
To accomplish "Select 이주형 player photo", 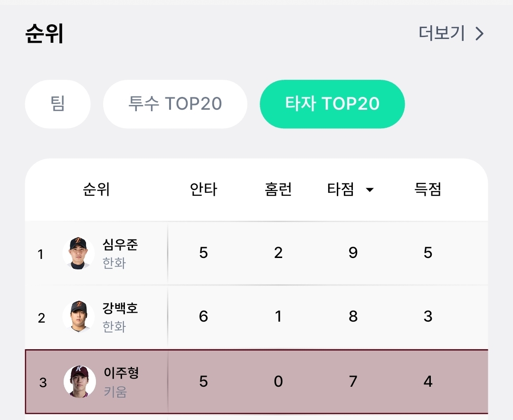I will [x=79, y=382].
